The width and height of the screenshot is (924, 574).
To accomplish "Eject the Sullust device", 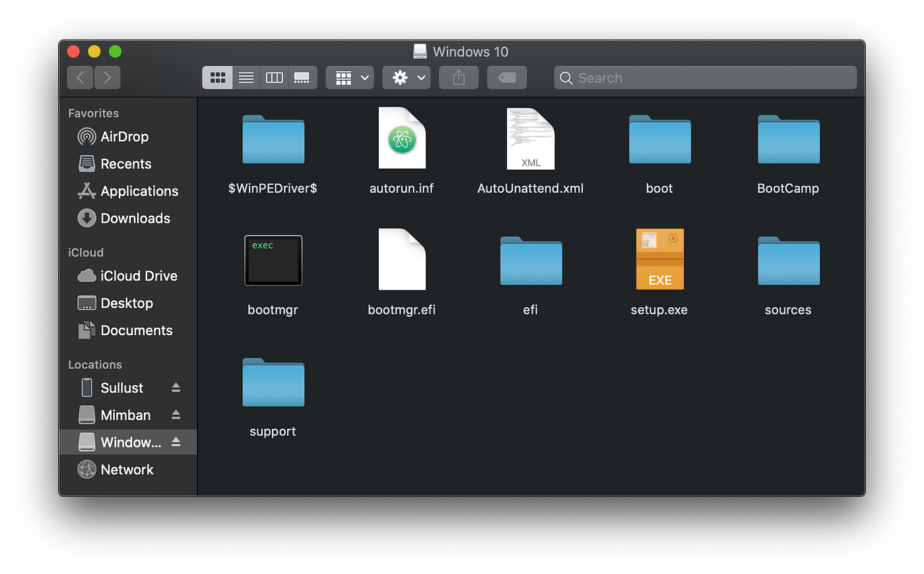I will coord(176,387).
